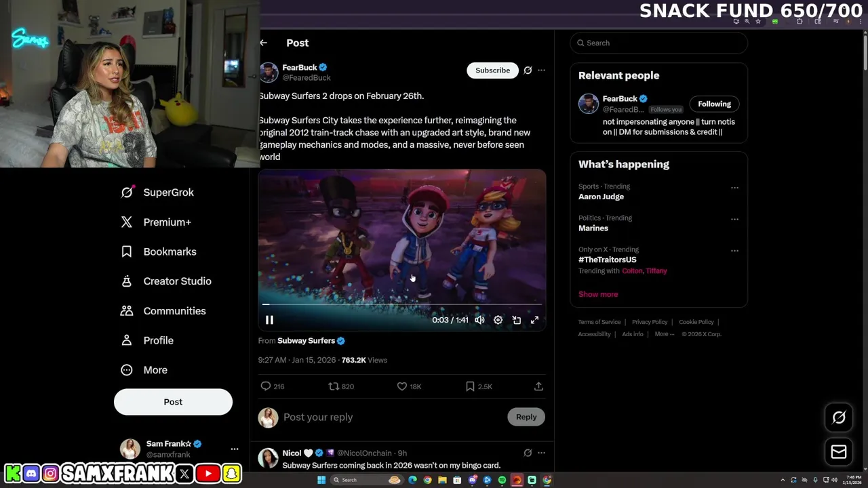
Task: Open Creator Studio in the sidebar
Action: [166, 281]
